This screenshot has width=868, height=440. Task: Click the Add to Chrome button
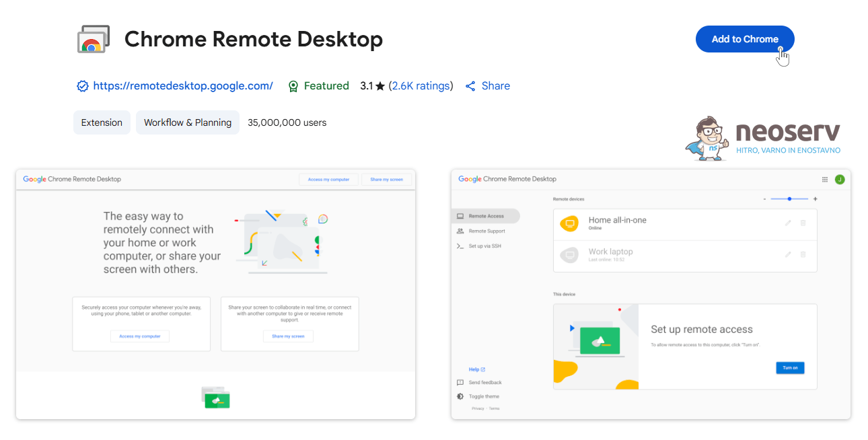745,39
